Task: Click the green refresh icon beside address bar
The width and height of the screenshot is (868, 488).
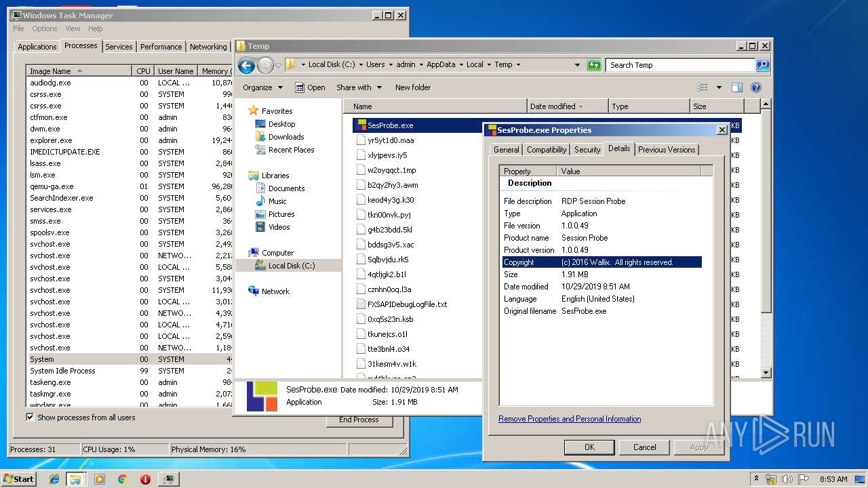Action: click(594, 65)
